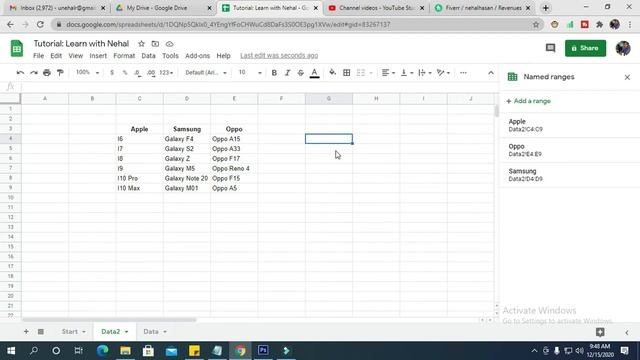Open the Data2 tab dropdown arrow
Image resolution: width=640 pixels, height=360 pixels.
click(x=127, y=332)
